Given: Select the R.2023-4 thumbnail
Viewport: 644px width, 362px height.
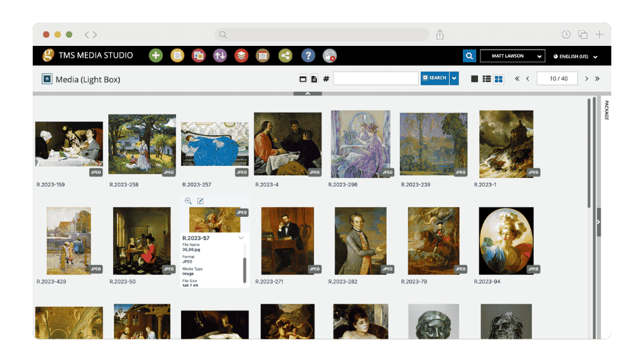Looking at the screenshot, I should tap(287, 144).
